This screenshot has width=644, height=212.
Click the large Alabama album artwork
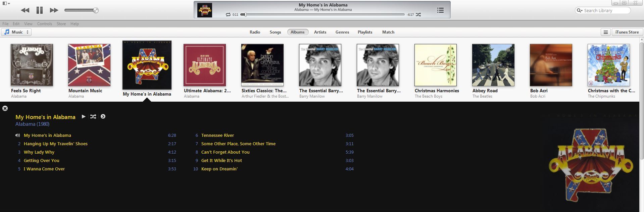[591, 163]
